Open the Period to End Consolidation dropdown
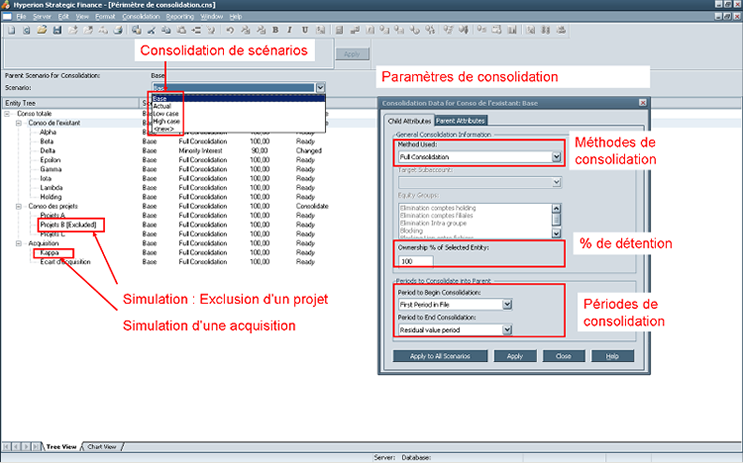The height and width of the screenshot is (463, 743). tap(507, 330)
